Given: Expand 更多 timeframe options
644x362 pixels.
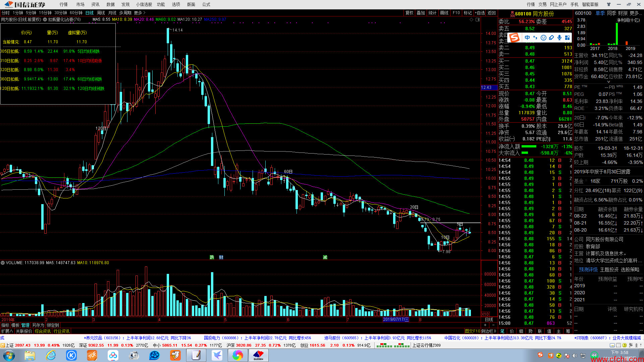Looking at the screenshot, I should tap(140, 13).
